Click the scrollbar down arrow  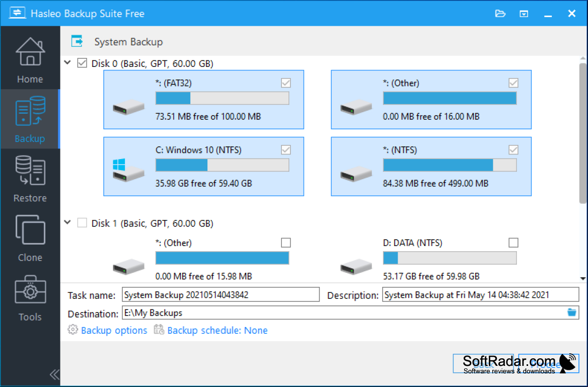(583, 278)
